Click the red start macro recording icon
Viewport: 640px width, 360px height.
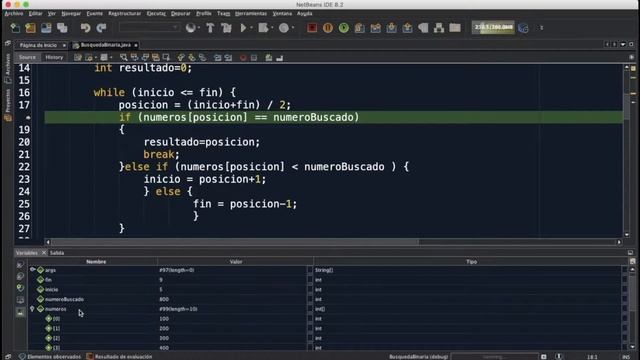tap(243, 58)
